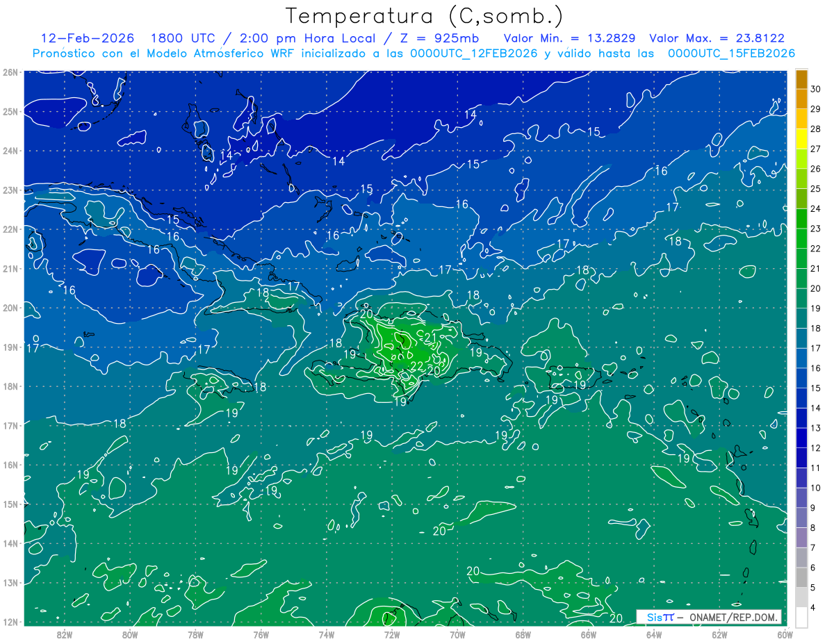Click the color bar label "24"
This screenshot has height=644, width=834.
point(815,208)
